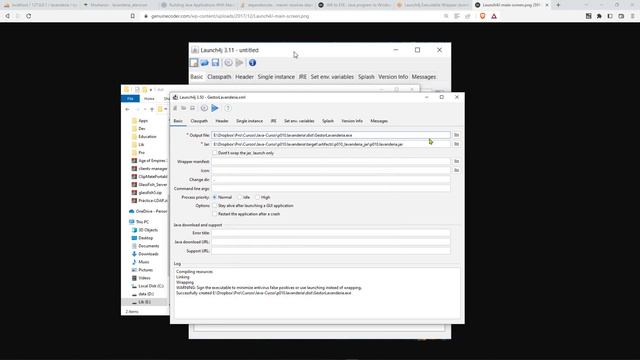Open the Messages tab in Launch4j 3.50
640x360 pixels.
(x=379, y=121)
